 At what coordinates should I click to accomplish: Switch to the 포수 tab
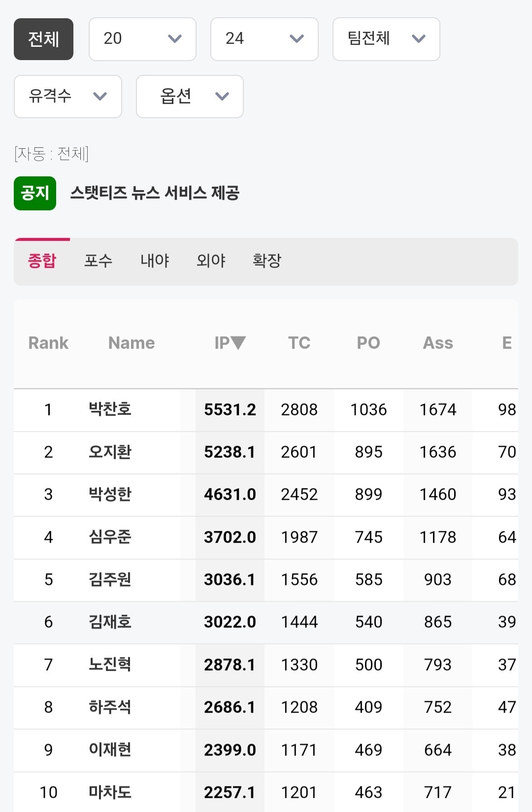tap(98, 261)
